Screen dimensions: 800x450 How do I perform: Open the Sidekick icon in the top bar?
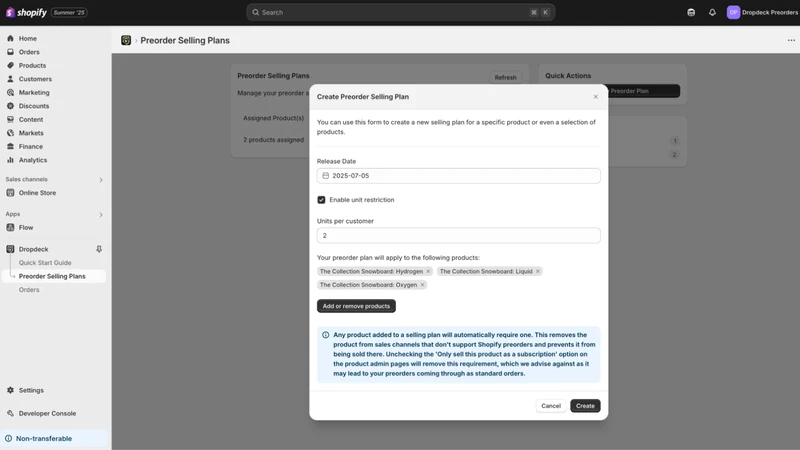(x=691, y=12)
